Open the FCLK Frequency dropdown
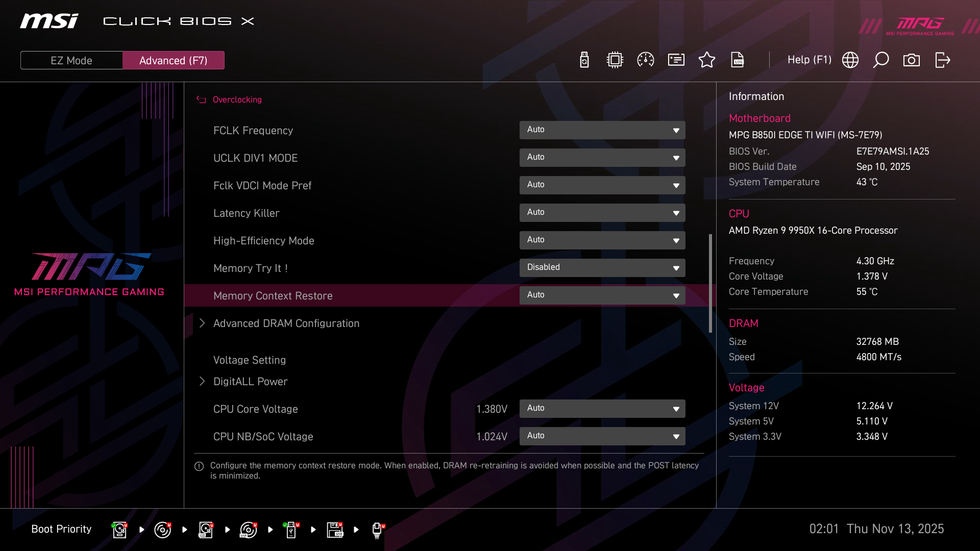This screenshot has width=980, height=551. (x=602, y=130)
